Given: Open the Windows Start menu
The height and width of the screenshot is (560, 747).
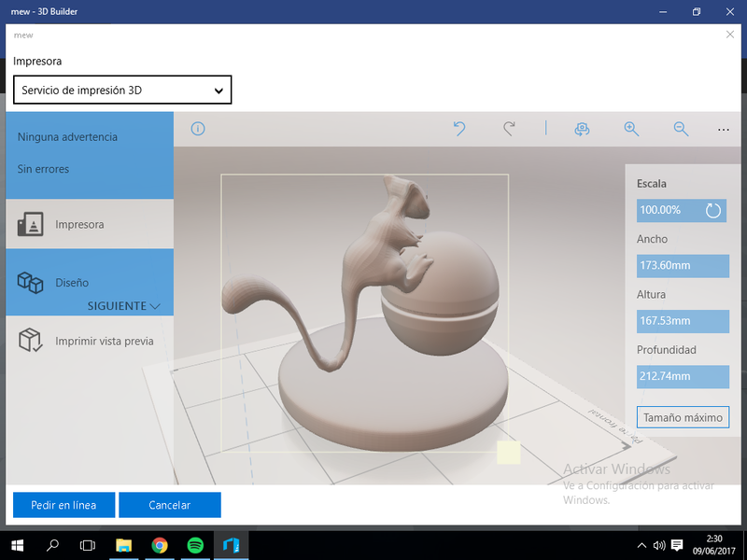Looking at the screenshot, I should click(x=18, y=545).
